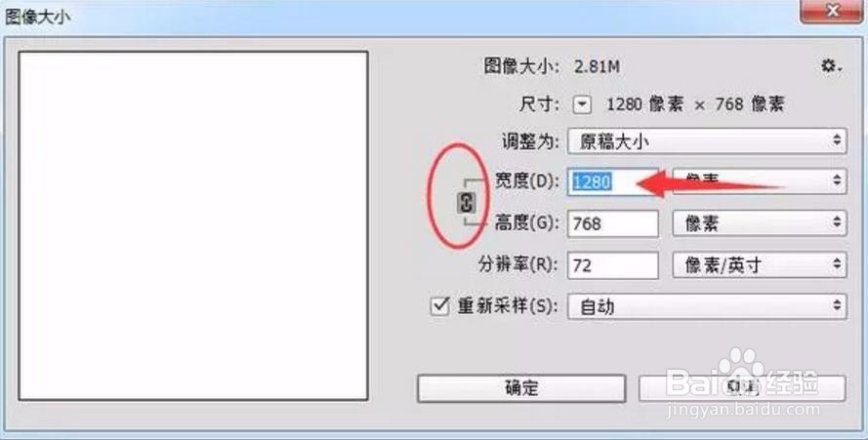Click the 分辨率(R) label
The height and width of the screenshot is (440, 868).
517,265
